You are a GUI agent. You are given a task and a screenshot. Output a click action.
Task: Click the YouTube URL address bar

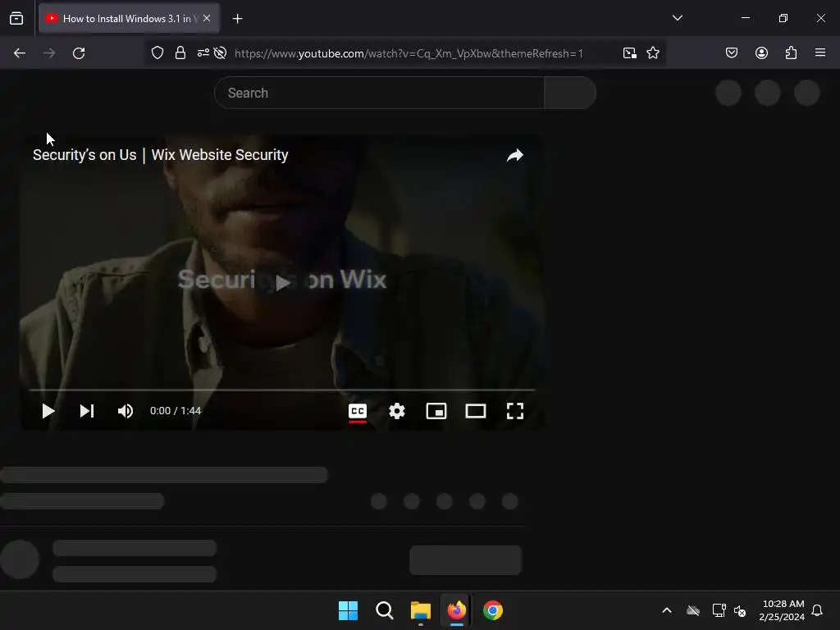(x=409, y=53)
